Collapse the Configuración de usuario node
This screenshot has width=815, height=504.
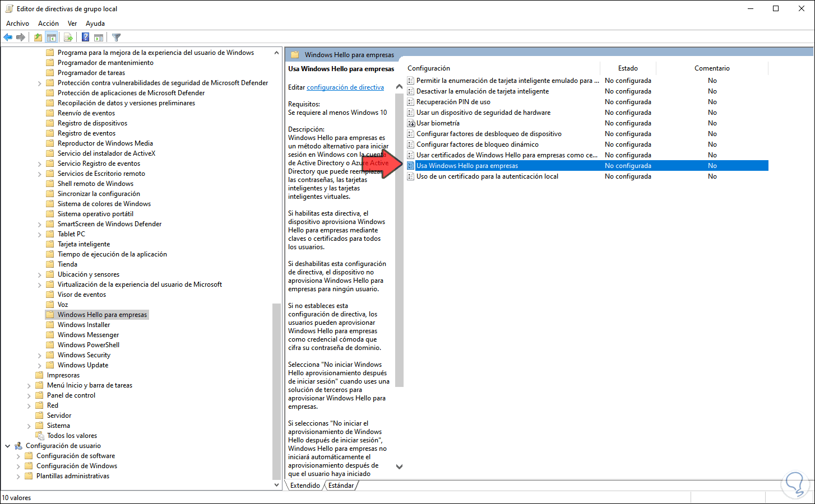pyautogui.click(x=8, y=446)
